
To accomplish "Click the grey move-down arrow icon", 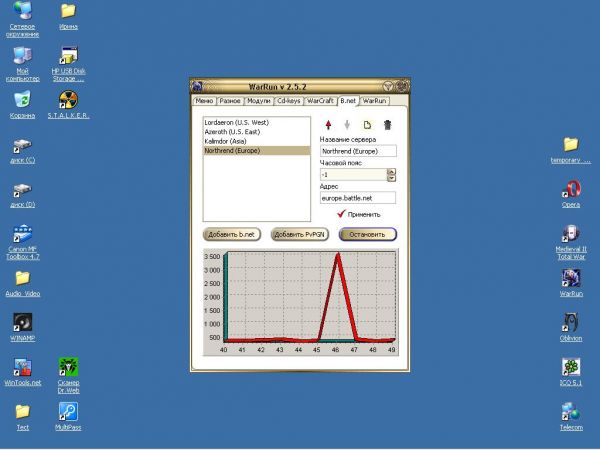I will click(347, 125).
